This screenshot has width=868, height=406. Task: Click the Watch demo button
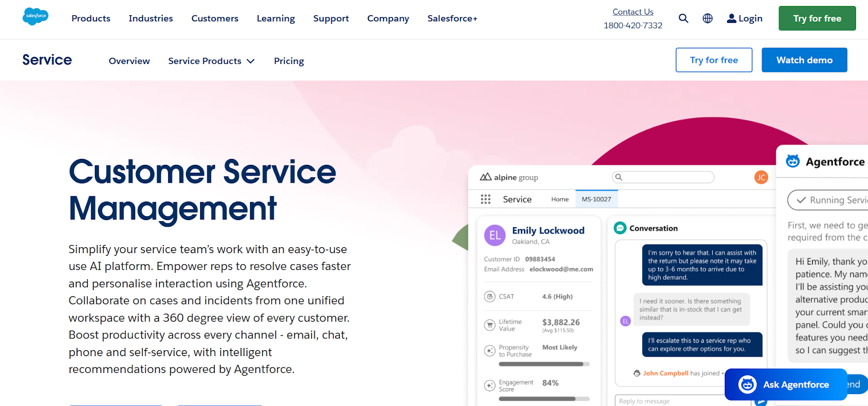[x=805, y=60]
